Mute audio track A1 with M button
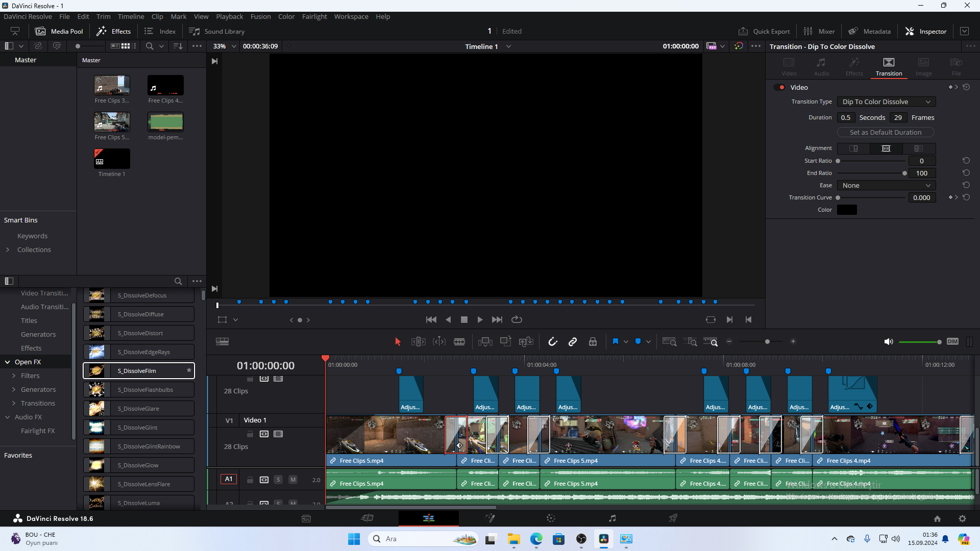Screen dimensions: 980x551 (293, 480)
